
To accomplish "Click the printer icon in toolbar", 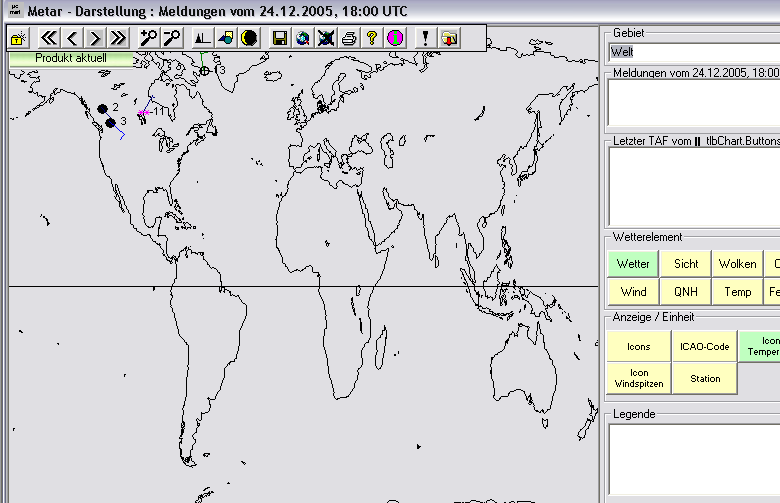I will point(348,38).
